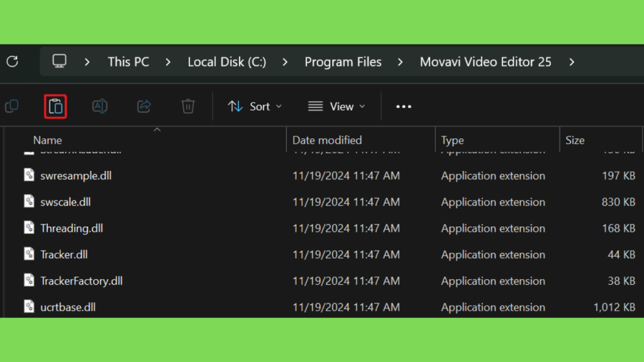
Task: Select file name Threading.dll
Action: [72, 228]
